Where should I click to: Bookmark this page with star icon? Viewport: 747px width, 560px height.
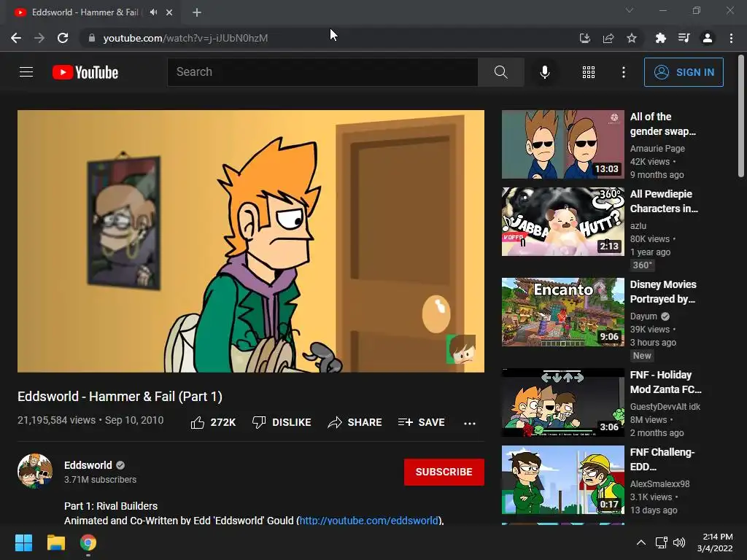(x=632, y=38)
